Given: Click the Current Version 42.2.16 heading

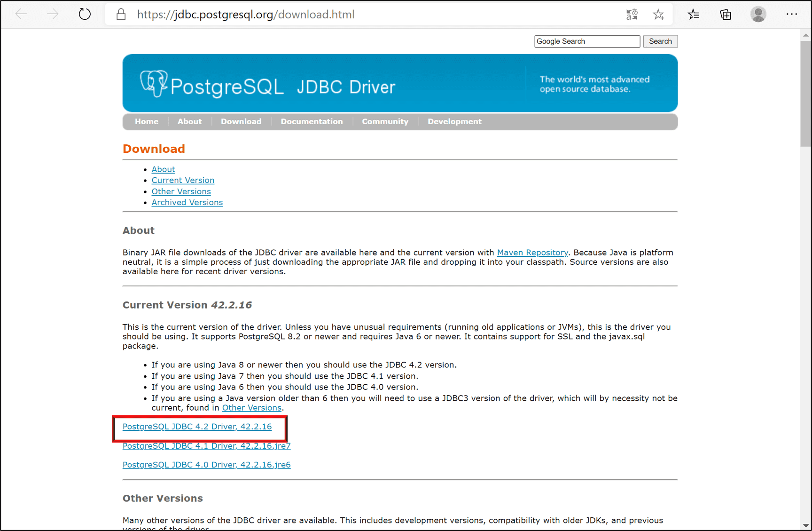Looking at the screenshot, I should pos(187,305).
